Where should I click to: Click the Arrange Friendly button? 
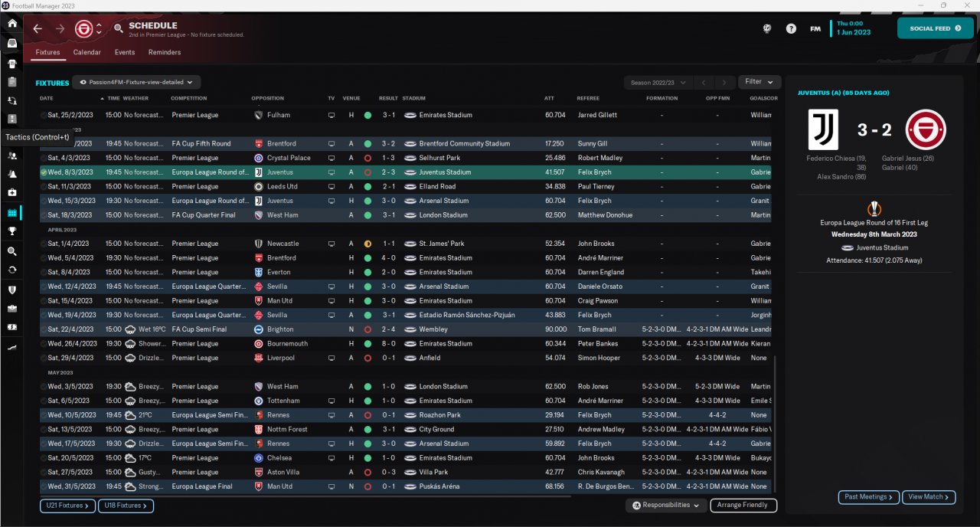[x=743, y=506]
